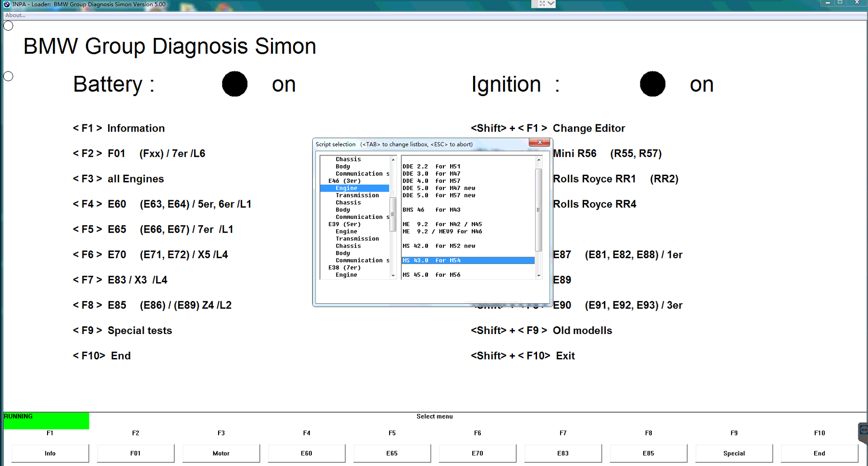Choose script DDE 2.2 for M51

click(431, 167)
